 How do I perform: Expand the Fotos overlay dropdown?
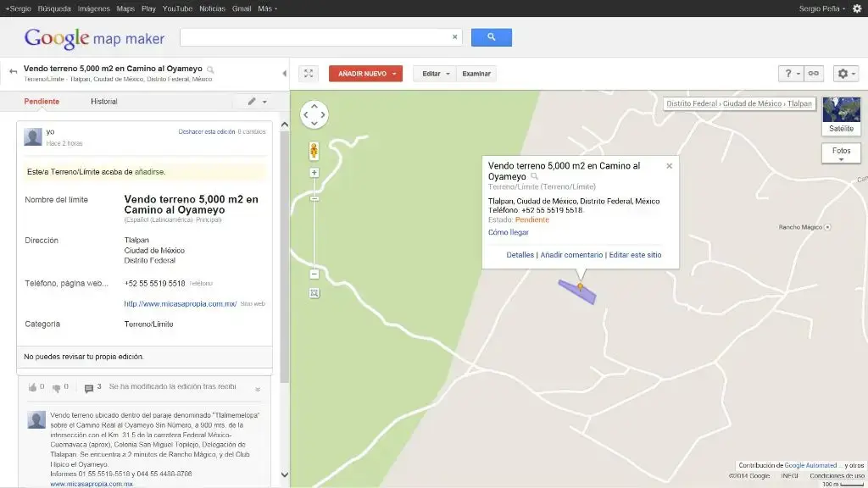[841, 153]
